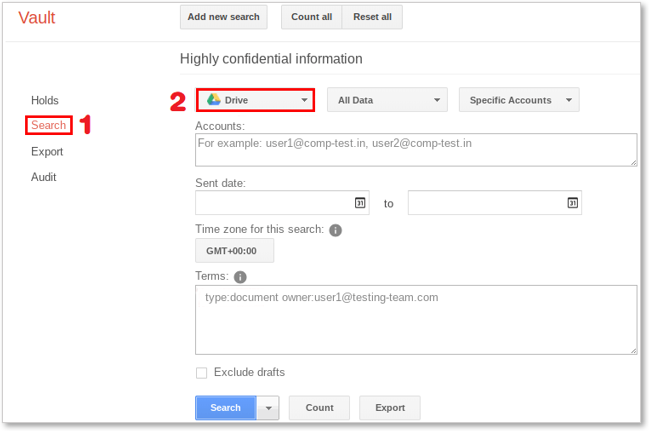Screen dimensions: 649x431
Task: Click Terms info icon
Action: [240, 277]
